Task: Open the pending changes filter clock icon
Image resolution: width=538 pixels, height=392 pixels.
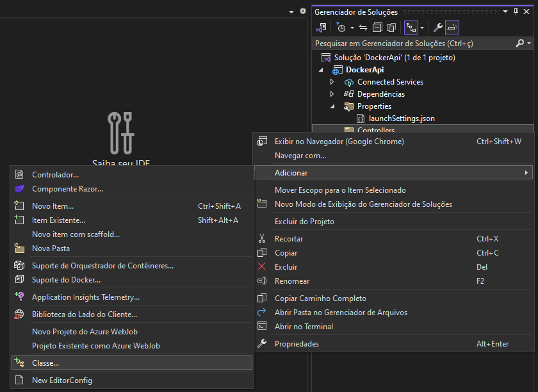Action: pos(341,28)
